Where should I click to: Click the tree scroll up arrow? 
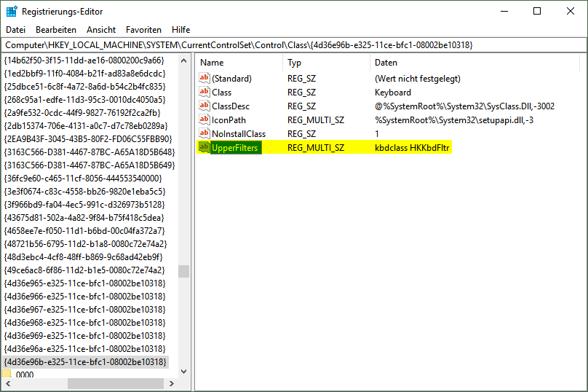183,60
